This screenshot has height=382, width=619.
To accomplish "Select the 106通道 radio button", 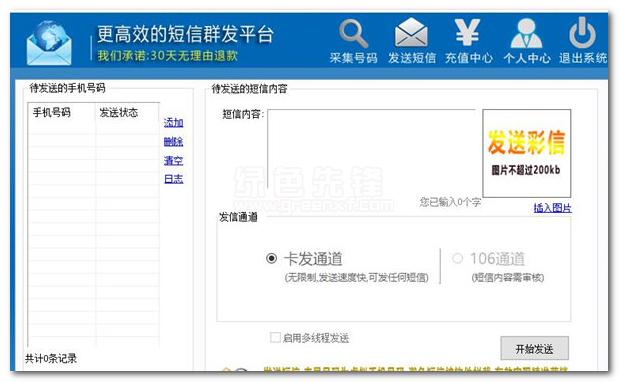I will point(457,258).
